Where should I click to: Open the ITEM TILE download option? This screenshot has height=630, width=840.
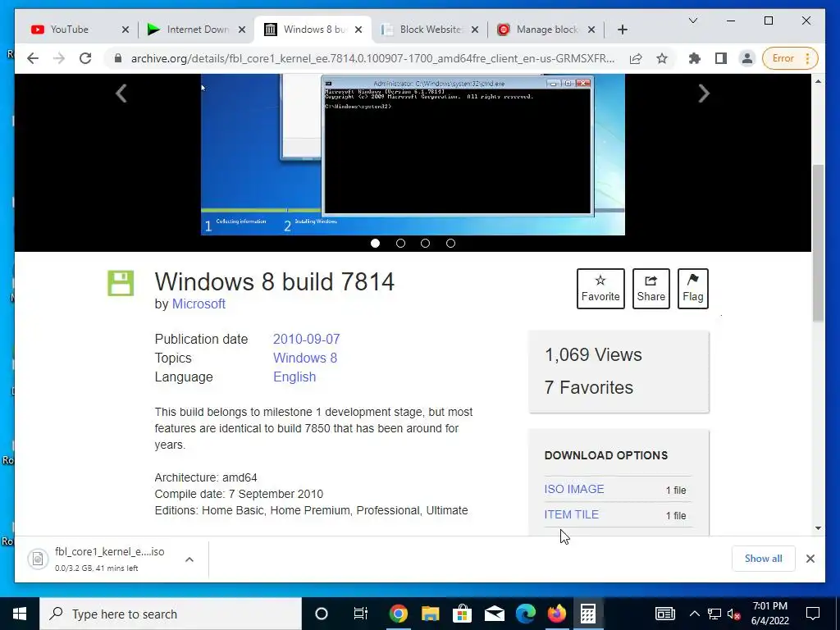click(x=571, y=514)
